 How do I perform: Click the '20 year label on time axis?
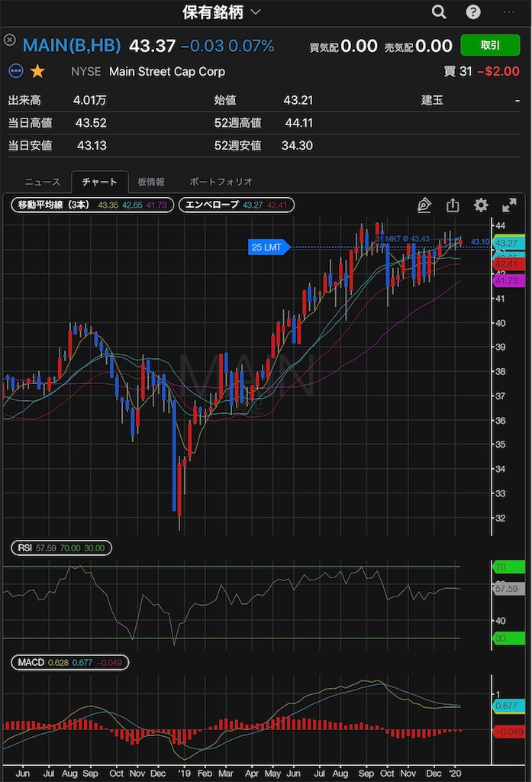coord(455,774)
